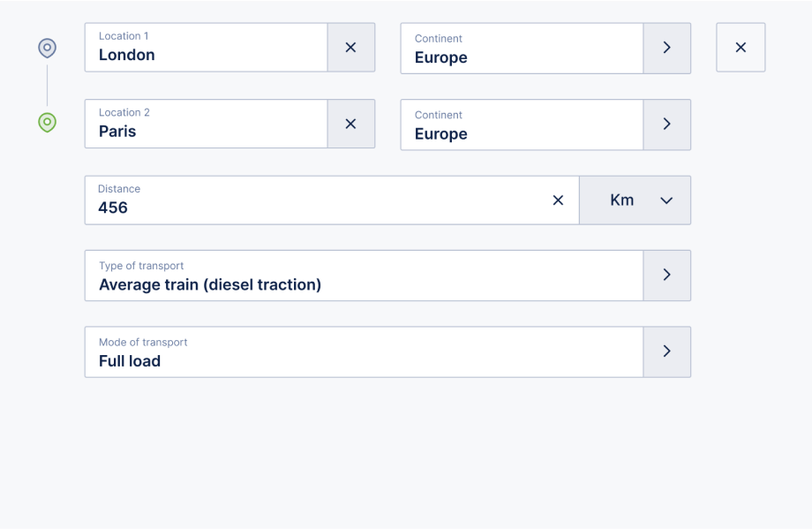Open the Continent chevron next to Paris

[x=667, y=125]
